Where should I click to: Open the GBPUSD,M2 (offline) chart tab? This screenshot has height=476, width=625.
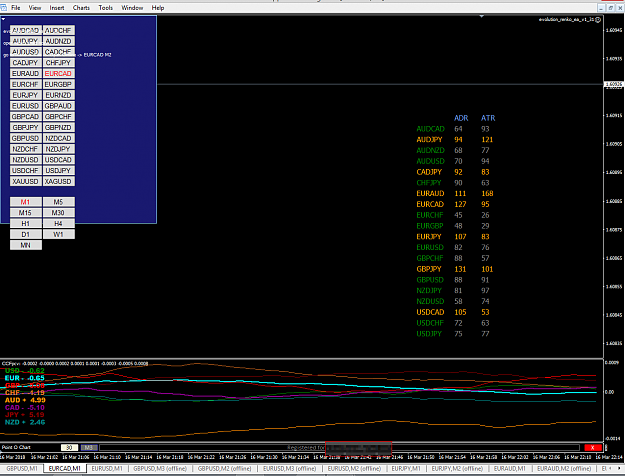pyautogui.click(x=224, y=469)
